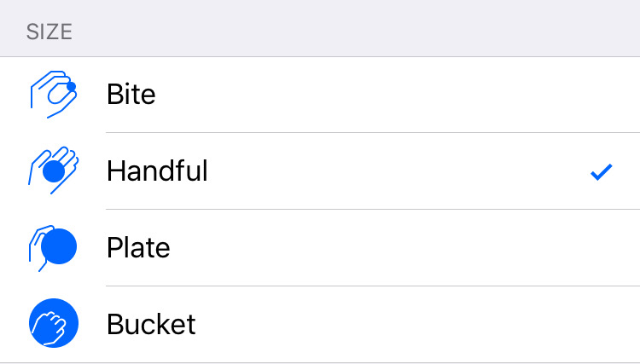Click empty space in the Plate row

(x=387, y=247)
